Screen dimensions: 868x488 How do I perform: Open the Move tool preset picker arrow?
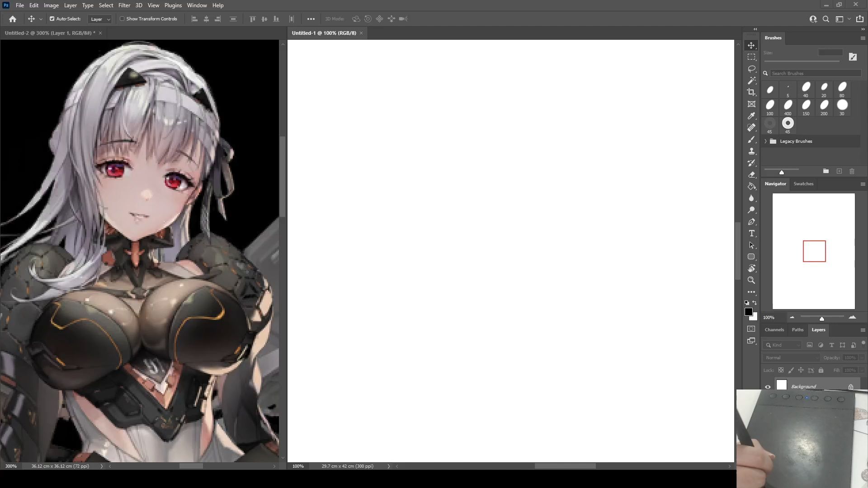(x=41, y=19)
